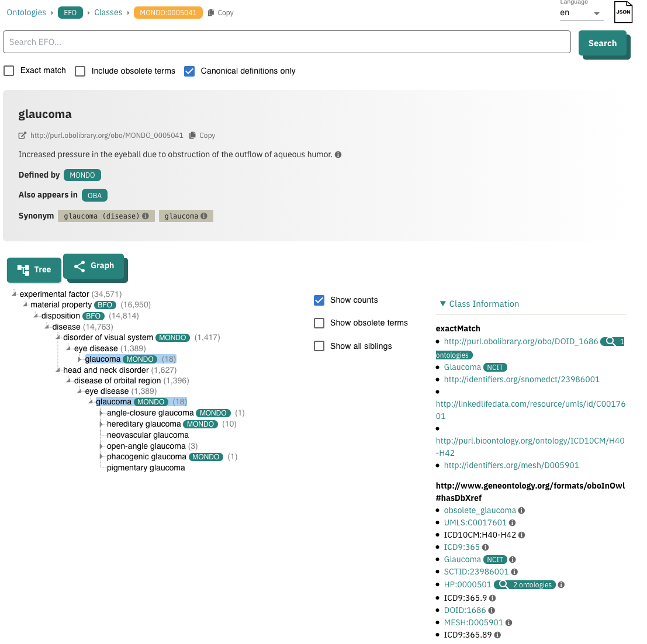
Task: Collapse the Class Information section
Action: coord(443,304)
